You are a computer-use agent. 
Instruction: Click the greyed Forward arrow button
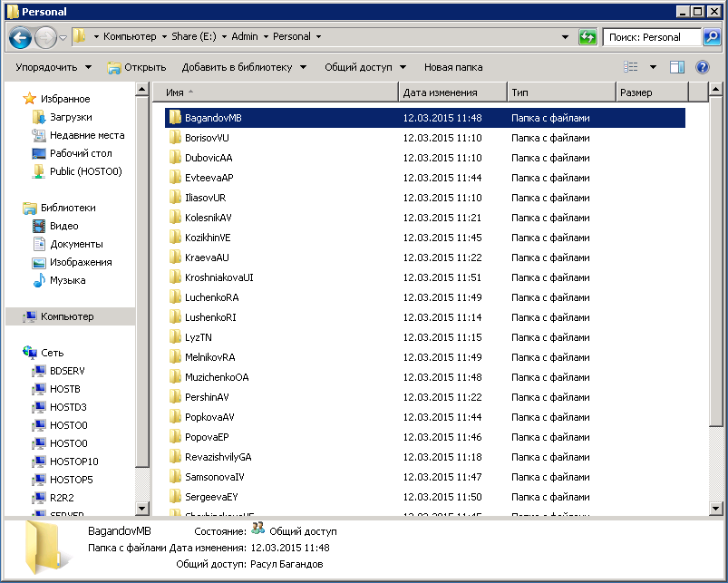click(45, 37)
